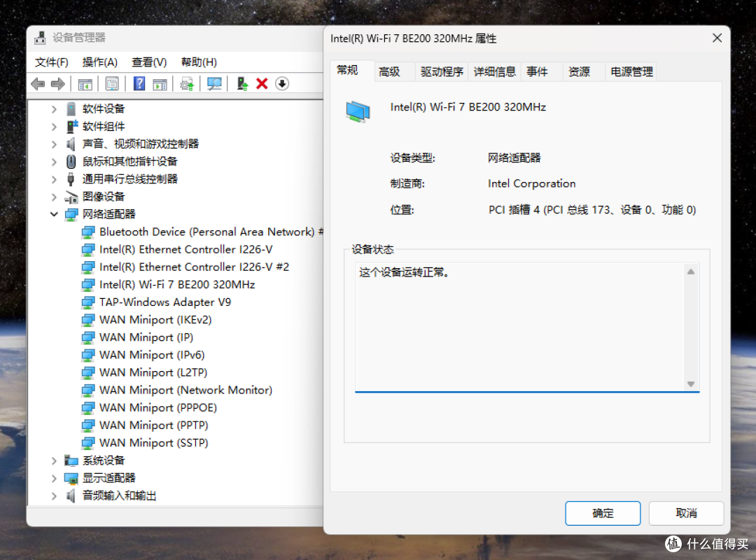Screen dimensions: 756x560
Task: Expand the 软件设备 node
Action: click(x=54, y=109)
